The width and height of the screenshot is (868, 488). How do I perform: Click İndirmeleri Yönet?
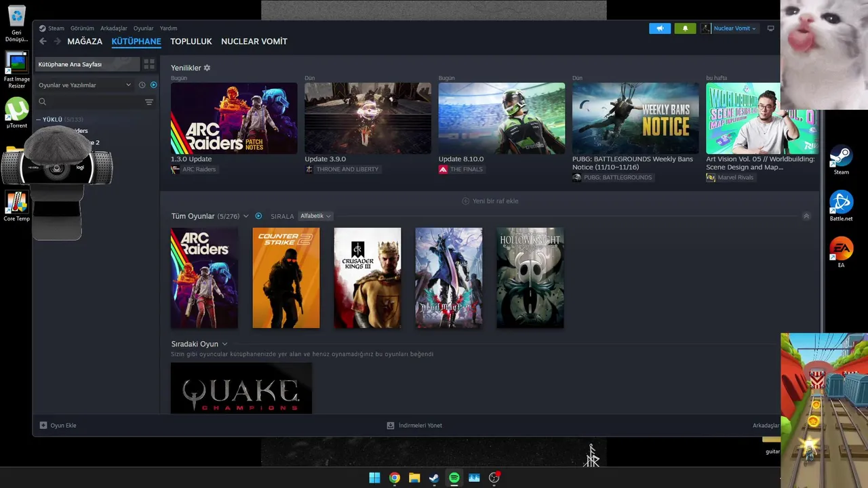414,426
